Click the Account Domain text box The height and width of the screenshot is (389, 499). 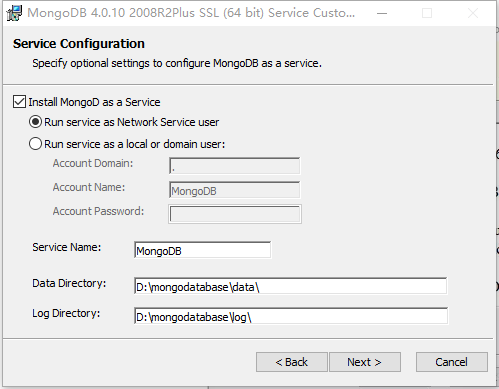[235, 166]
